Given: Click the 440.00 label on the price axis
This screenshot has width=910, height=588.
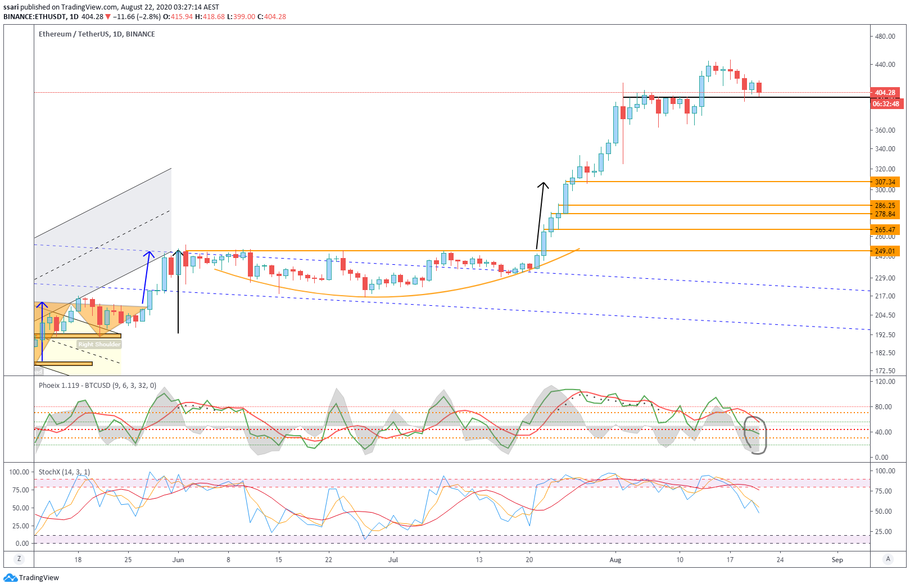Looking at the screenshot, I should pos(885,65).
